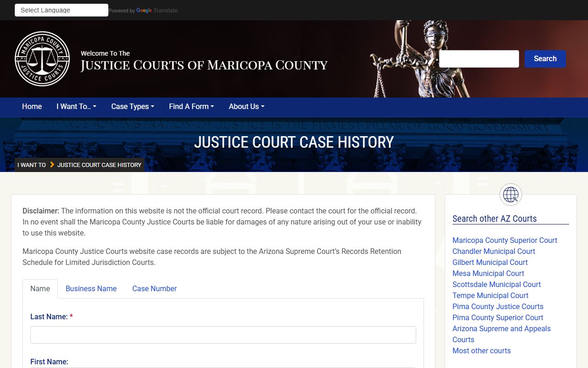Click the I WANT TO breadcrumb
This screenshot has height=368, width=588.
point(32,165)
